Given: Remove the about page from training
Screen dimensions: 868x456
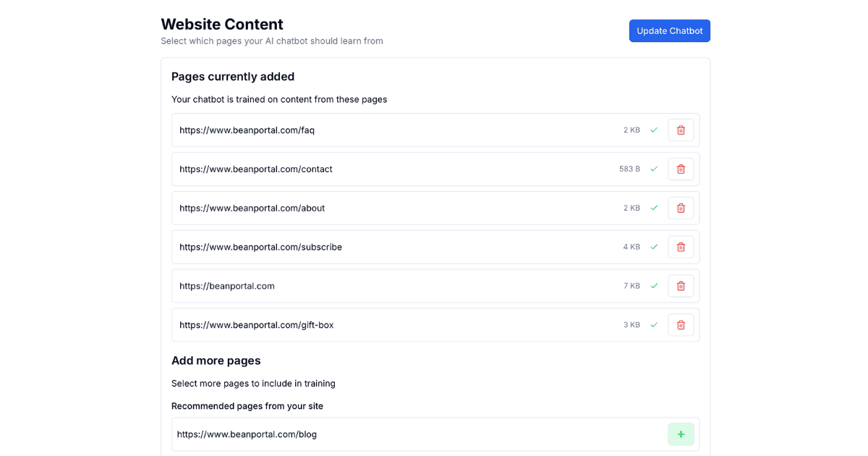Looking at the screenshot, I should pos(681,208).
